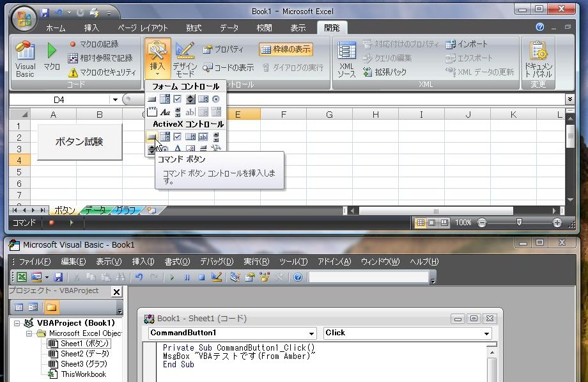The image size is (588, 382).
Task: Select Form Control check box icon
Action: click(178, 99)
